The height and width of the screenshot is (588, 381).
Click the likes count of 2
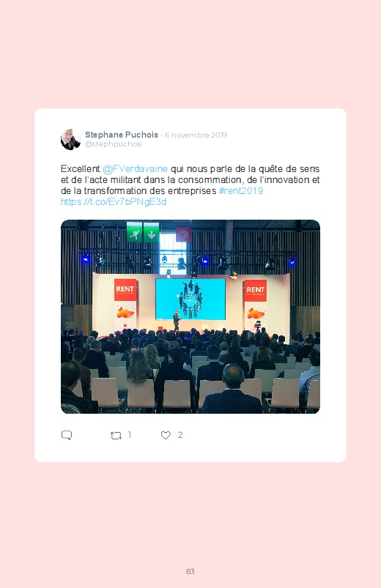(180, 435)
